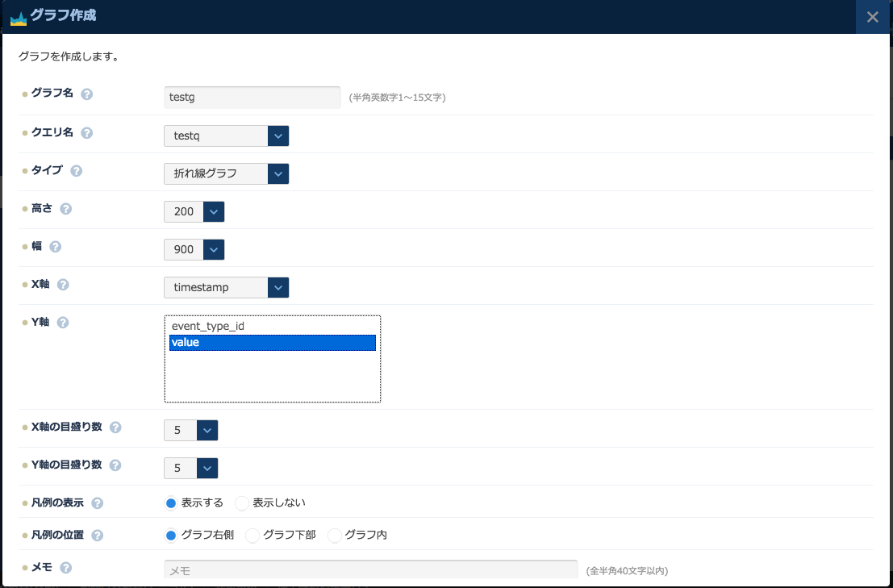
Task: Expand the 高さ dropdown showing 200
Action: 194,212
